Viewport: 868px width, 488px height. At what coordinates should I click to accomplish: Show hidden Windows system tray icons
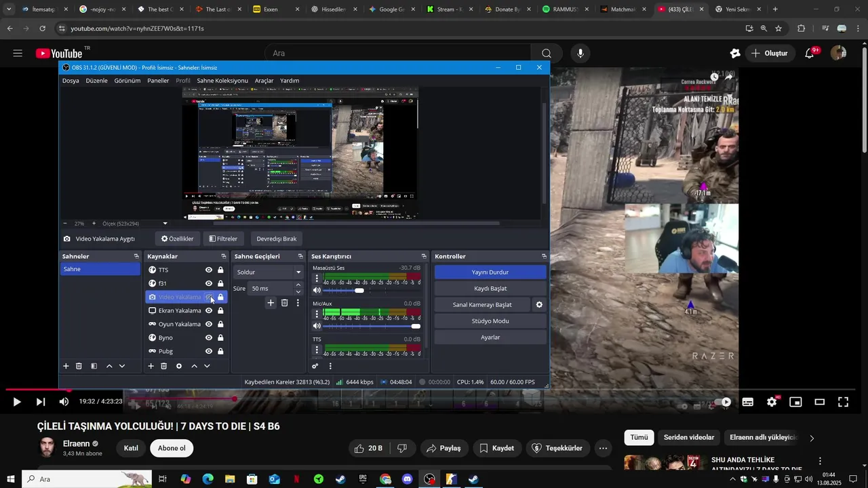732,479
